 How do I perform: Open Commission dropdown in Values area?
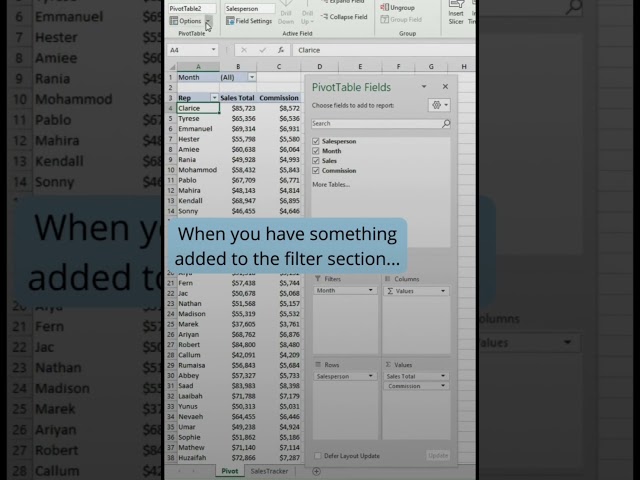pos(443,386)
